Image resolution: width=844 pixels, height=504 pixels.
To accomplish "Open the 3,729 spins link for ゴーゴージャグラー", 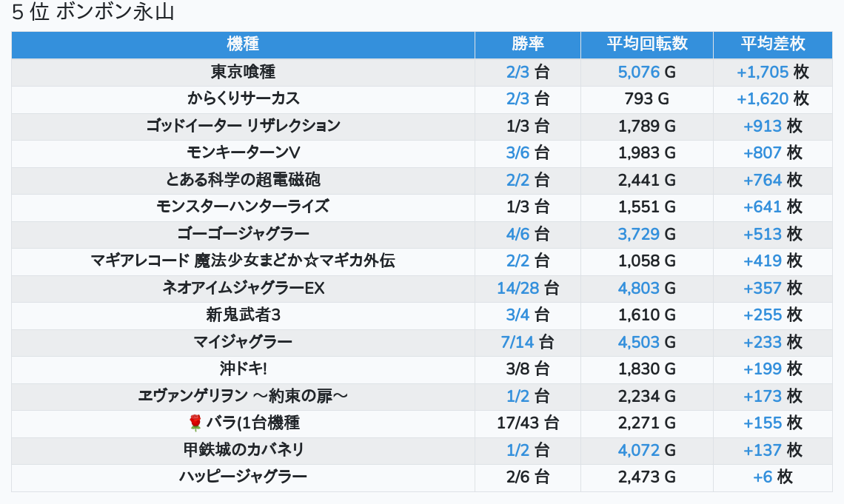I will click(638, 235).
